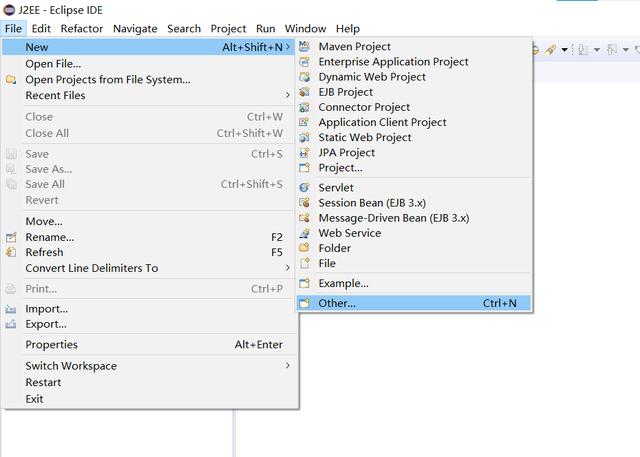Select Web Service entry
Image resolution: width=640 pixels, height=457 pixels.
[414, 233]
